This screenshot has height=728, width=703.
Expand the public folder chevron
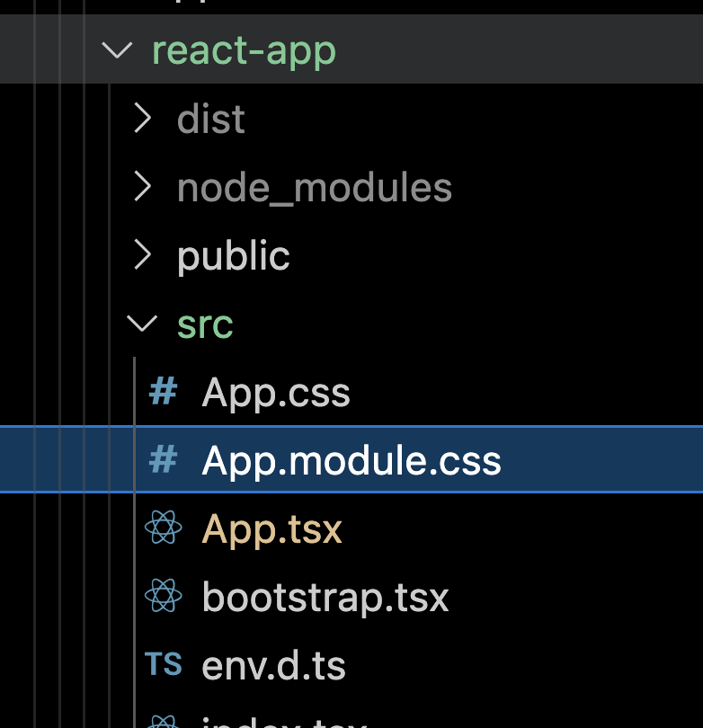click(x=142, y=255)
